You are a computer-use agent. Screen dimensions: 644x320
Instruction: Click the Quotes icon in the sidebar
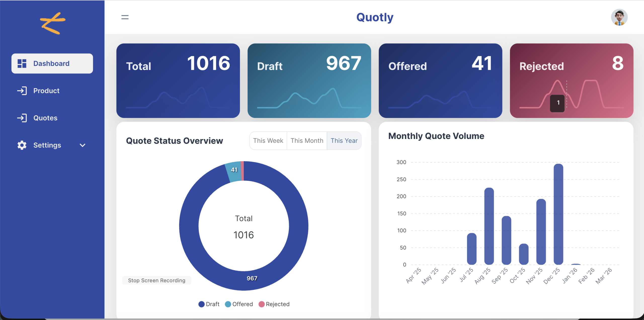[x=22, y=118]
